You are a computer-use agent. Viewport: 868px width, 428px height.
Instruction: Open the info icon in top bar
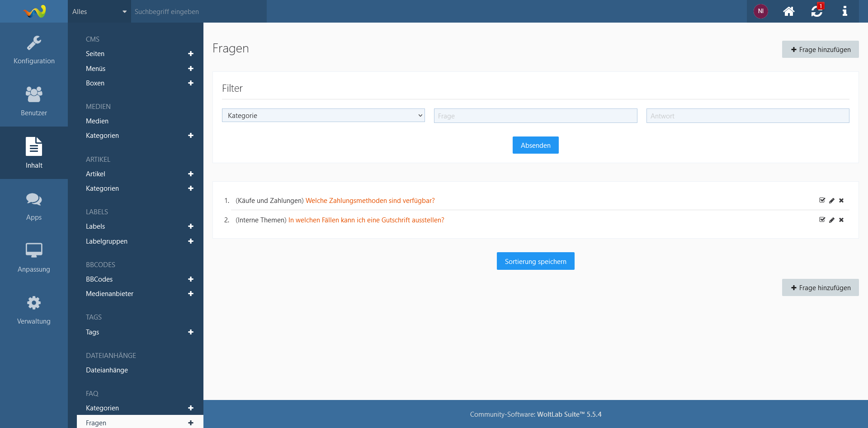point(844,11)
